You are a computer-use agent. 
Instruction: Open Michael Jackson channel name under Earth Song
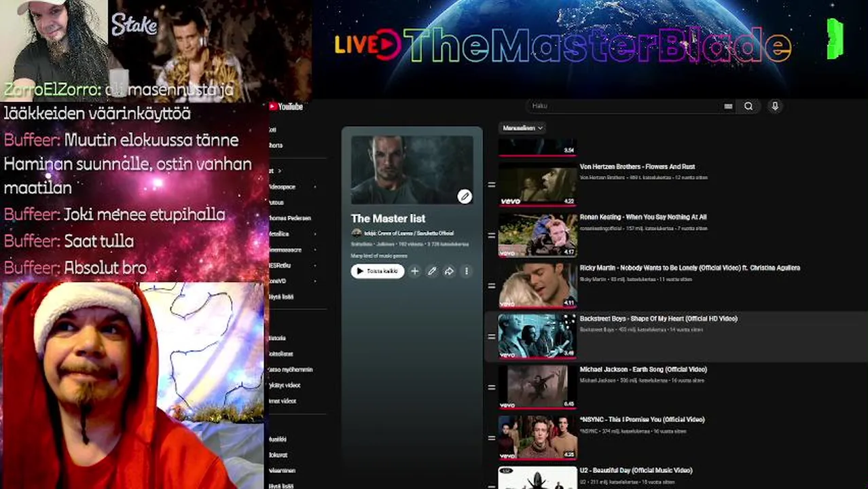[x=597, y=380]
